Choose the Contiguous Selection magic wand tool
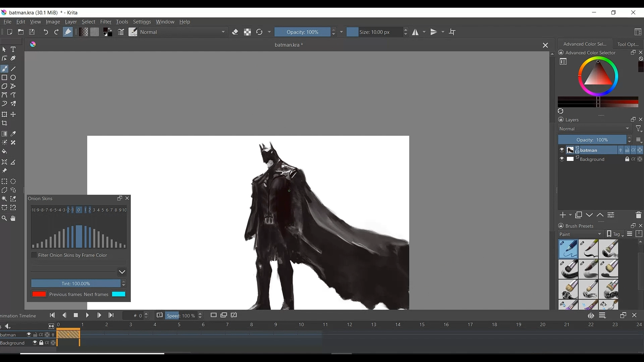The image size is (644, 362). [x=5, y=199]
